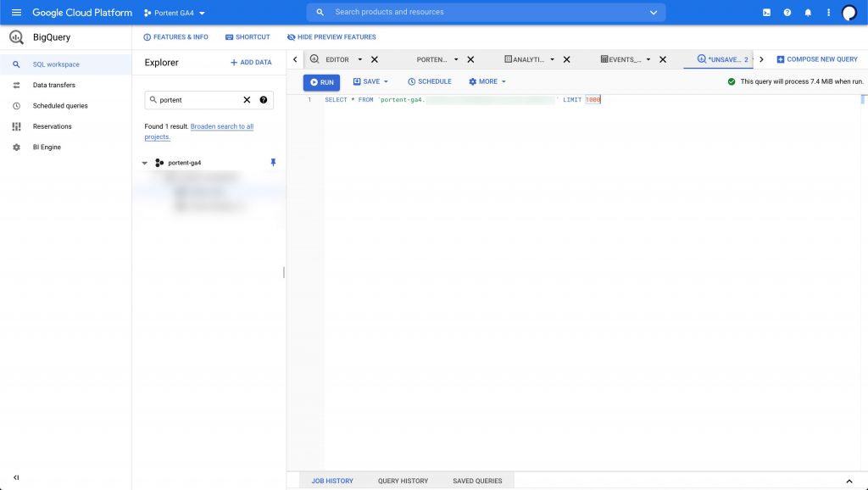
Task: Close the ANALYTI... tab
Action: [567, 60]
